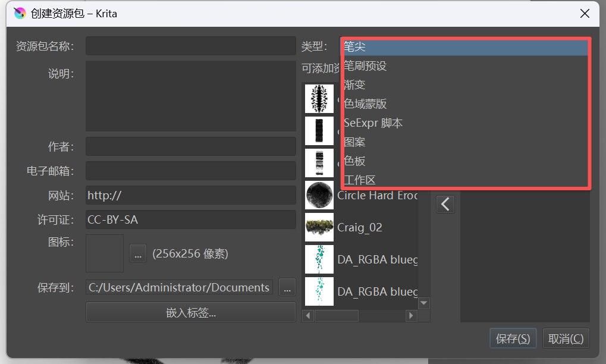Select 色板 in the type list
The image size is (606, 364).
pos(355,161)
